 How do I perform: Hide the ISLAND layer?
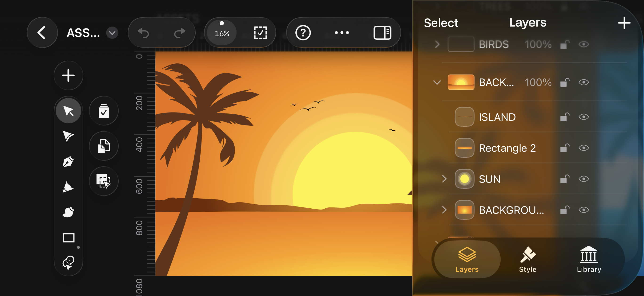coord(584,117)
